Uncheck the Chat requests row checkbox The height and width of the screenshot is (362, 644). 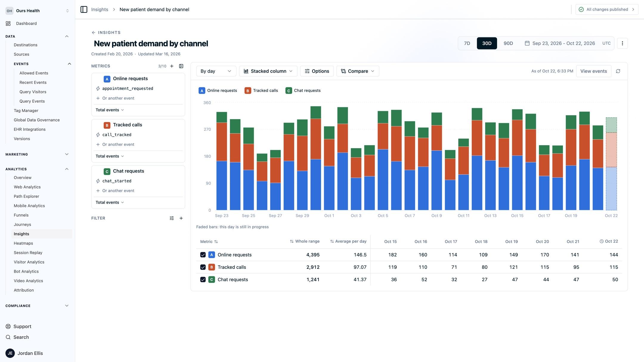203,279
